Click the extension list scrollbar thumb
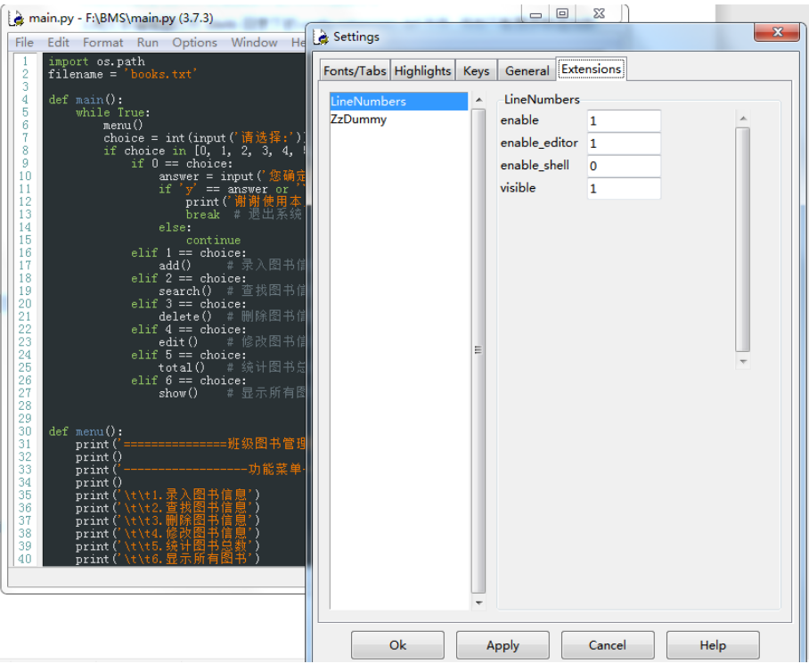The width and height of the screenshot is (809, 672). coord(478,350)
